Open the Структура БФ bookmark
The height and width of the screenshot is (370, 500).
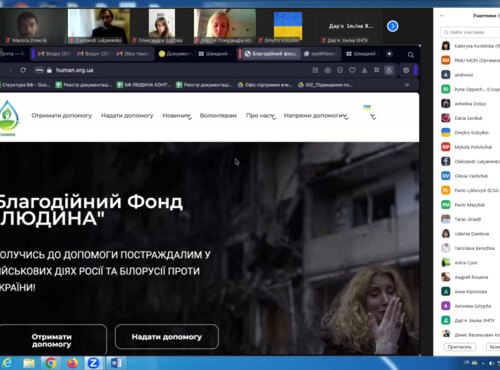(25, 85)
